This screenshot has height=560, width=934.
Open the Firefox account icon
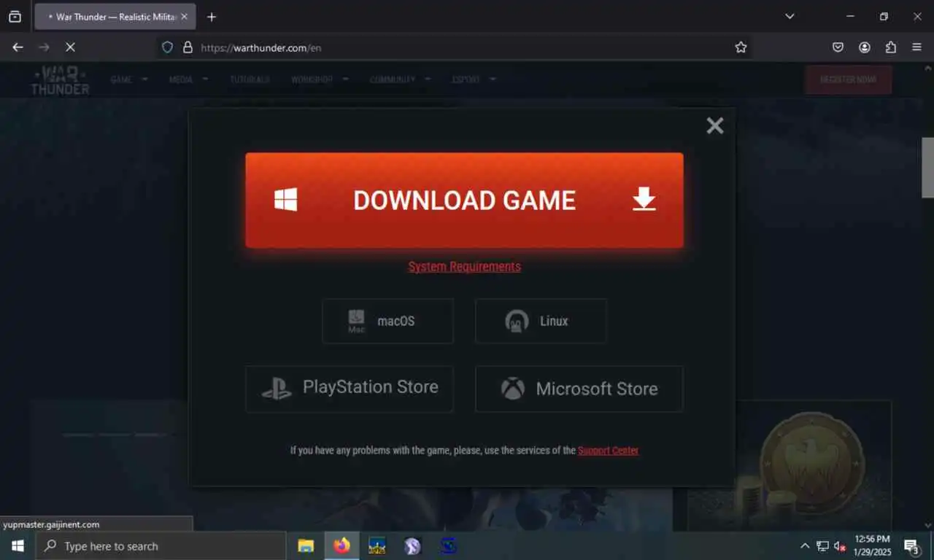coord(865,47)
